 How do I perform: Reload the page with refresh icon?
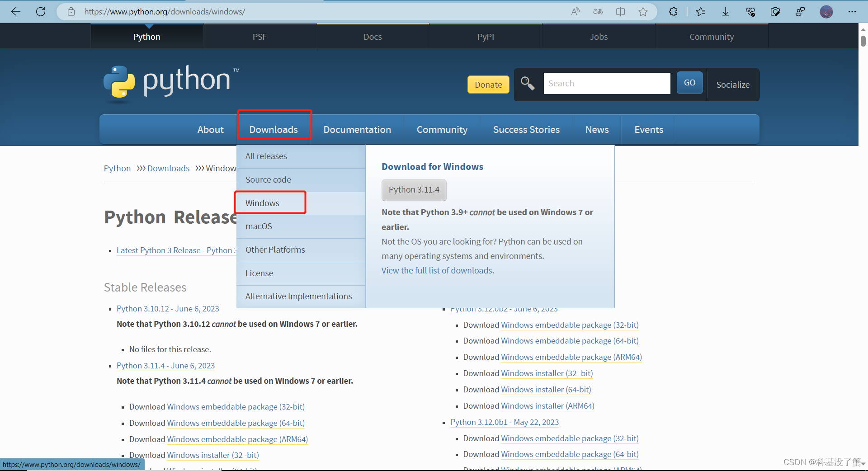point(41,12)
